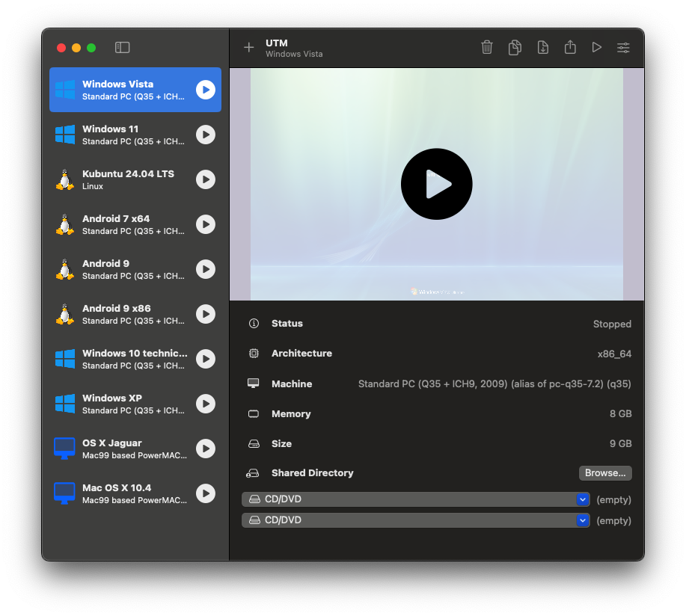
Task: Create a new virtual machine
Action: 248,47
